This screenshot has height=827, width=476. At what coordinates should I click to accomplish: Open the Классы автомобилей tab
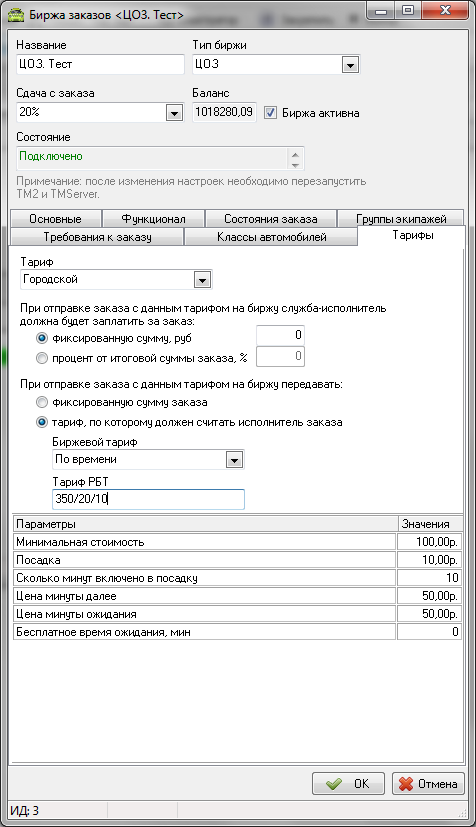(271, 237)
